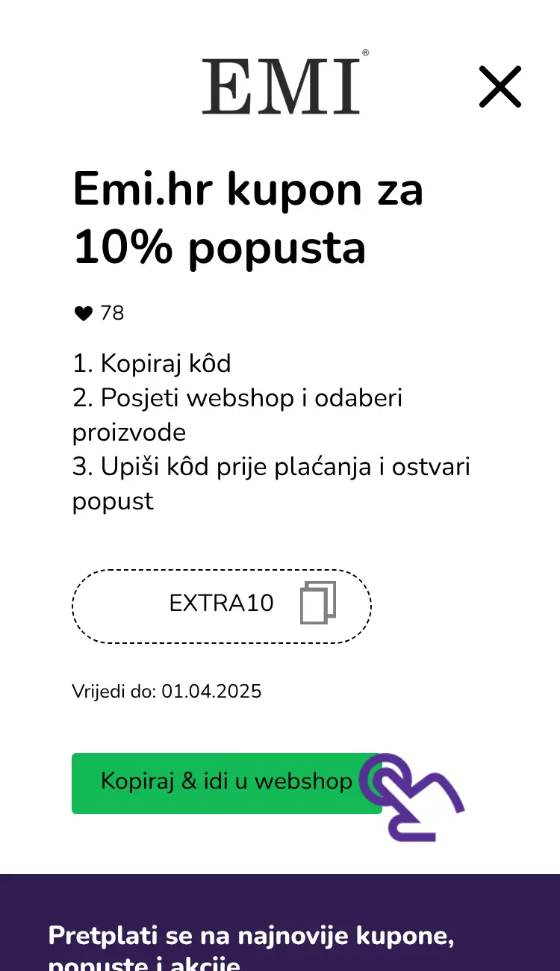Click the coupon title Emi.hr kupon za 10% popusta
This screenshot has height=971, width=560.
pyautogui.click(x=246, y=219)
